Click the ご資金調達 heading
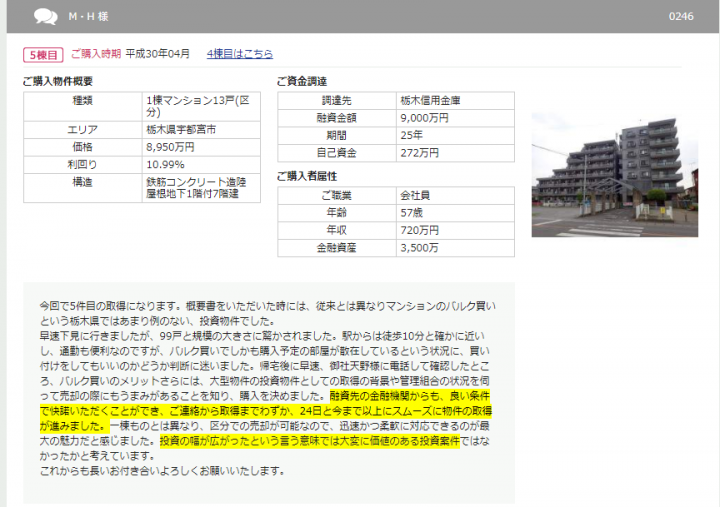This screenshot has height=507, width=720. 302,81
